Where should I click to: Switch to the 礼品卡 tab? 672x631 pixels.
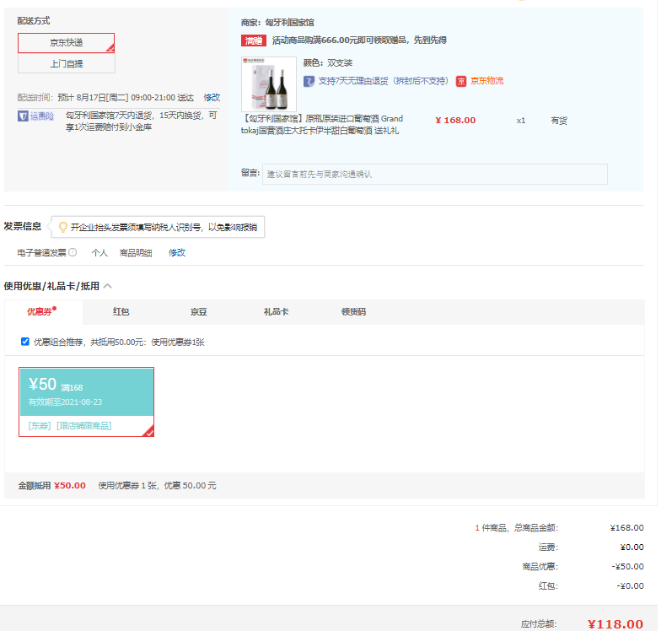tap(276, 311)
